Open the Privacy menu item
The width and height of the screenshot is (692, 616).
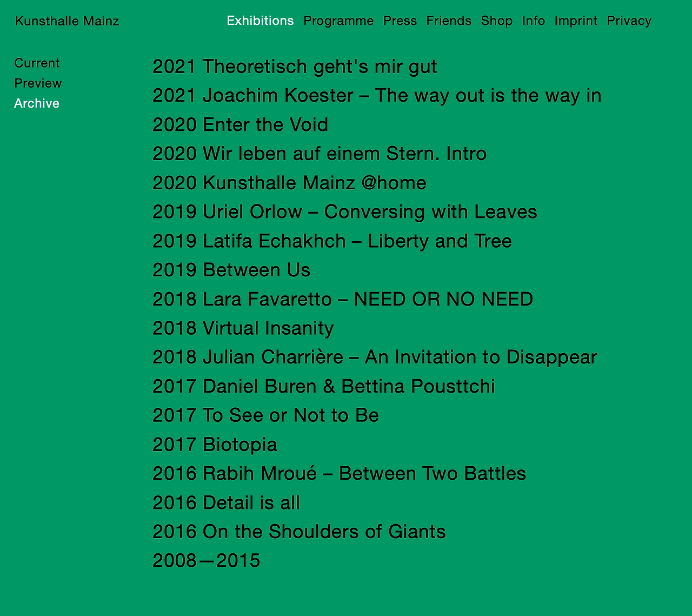[x=629, y=21]
